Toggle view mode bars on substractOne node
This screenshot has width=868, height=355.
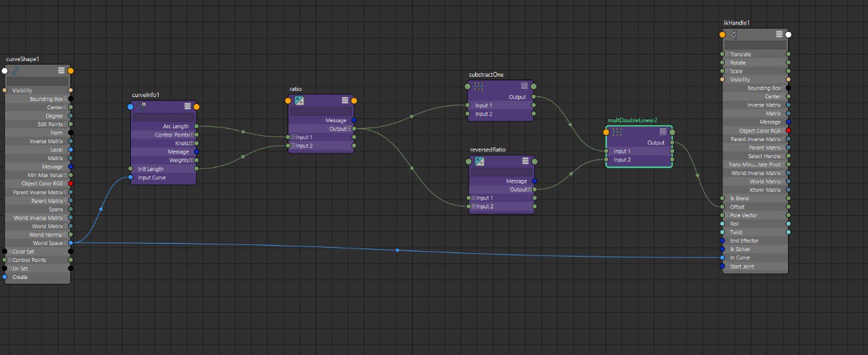(524, 86)
